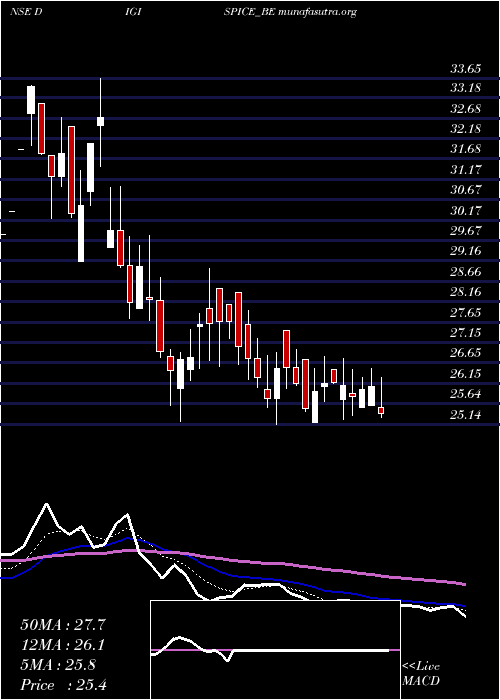
Task: Click the Price : 25.4 readout
Action: (63, 685)
